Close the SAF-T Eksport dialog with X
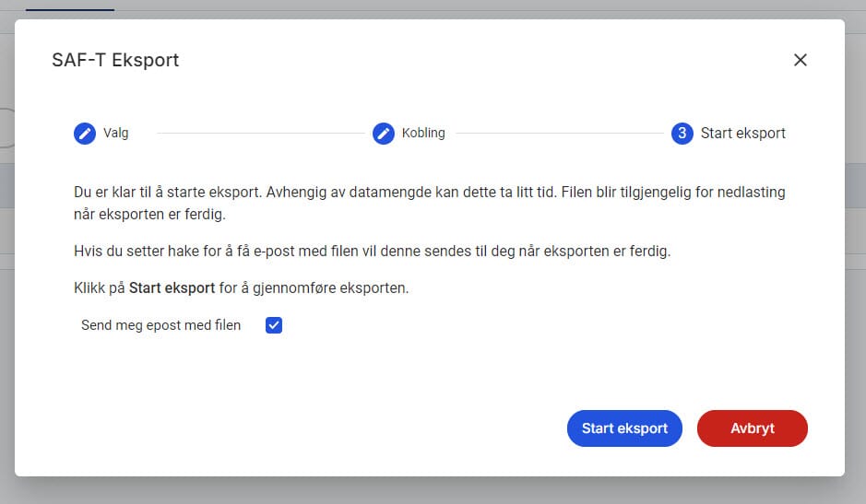This screenshot has width=866, height=504. [x=800, y=60]
